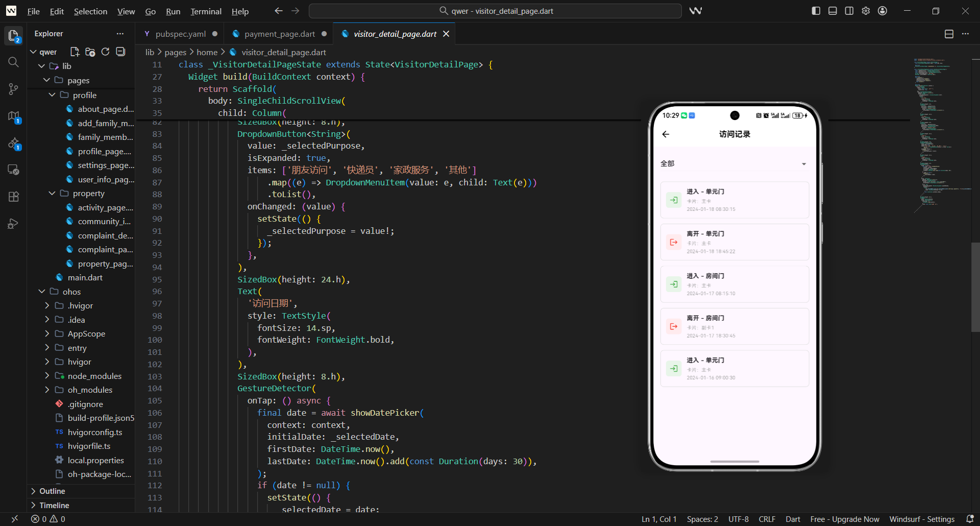Open the account profile icon
Viewport: 980px width, 526px height.
coord(883,11)
